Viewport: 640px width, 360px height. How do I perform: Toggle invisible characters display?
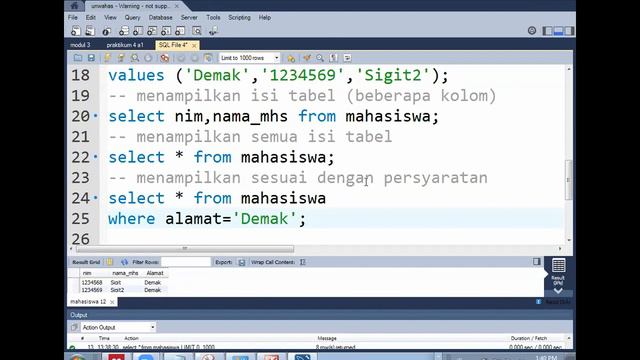[x=333, y=58]
